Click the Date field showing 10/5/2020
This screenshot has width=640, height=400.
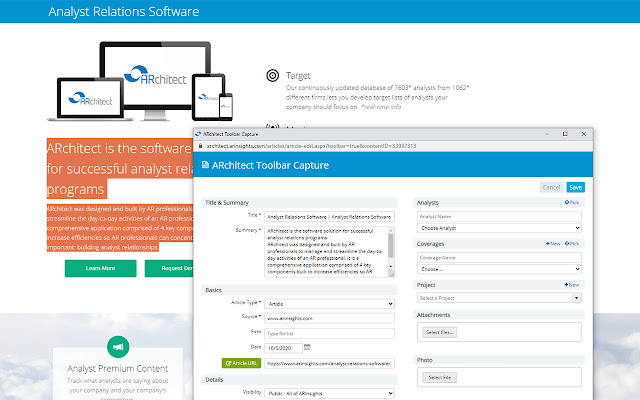point(283,348)
